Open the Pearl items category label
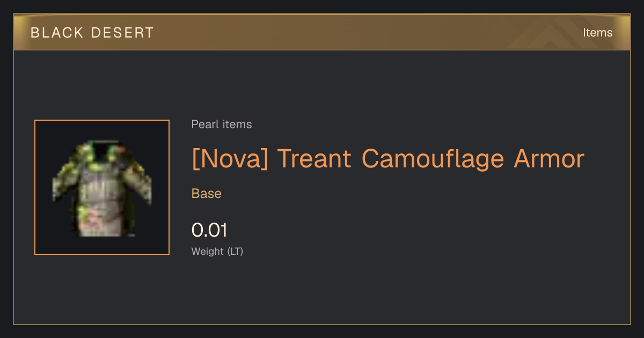The image size is (644, 338). pyautogui.click(x=222, y=124)
